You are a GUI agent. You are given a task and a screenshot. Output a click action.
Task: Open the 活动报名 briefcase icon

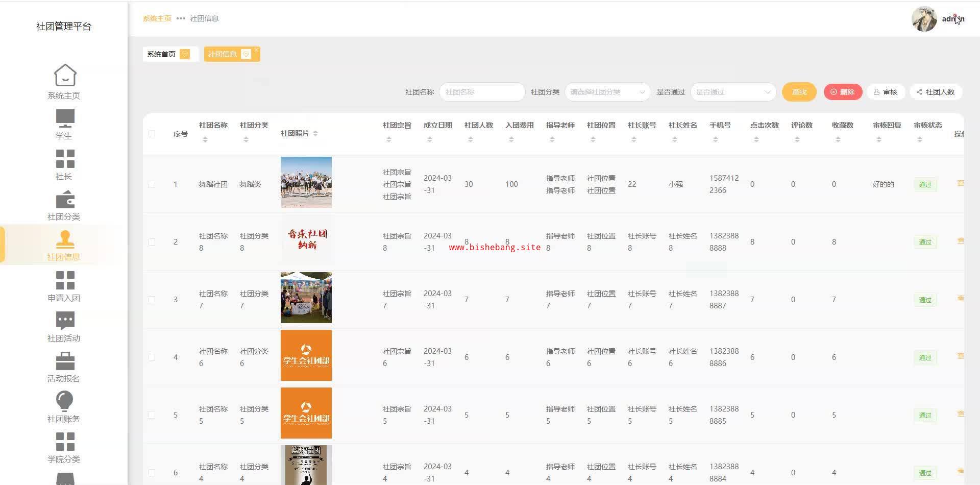click(x=65, y=361)
